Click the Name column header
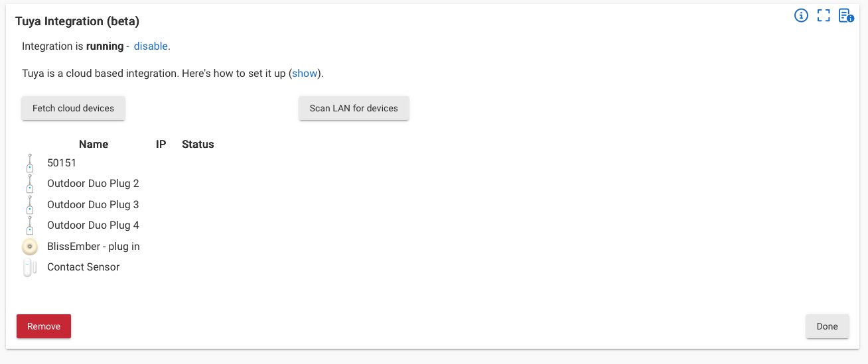 click(x=94, y=144)
